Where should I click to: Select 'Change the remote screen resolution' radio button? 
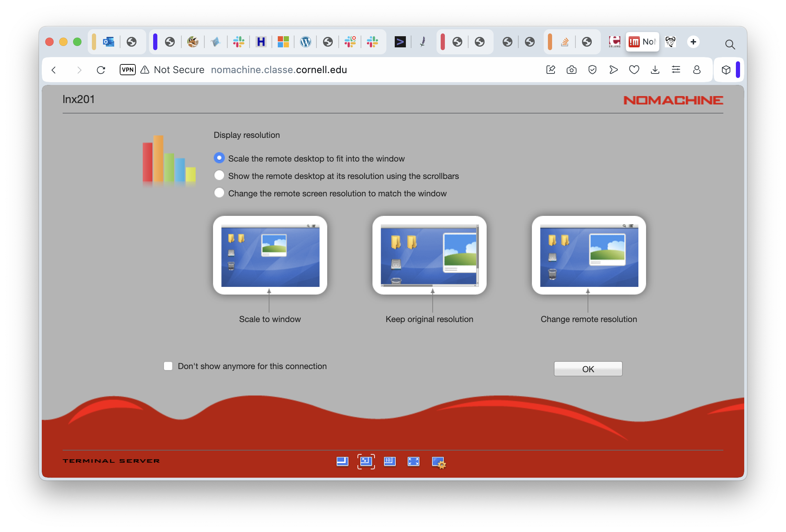click(x=219, y=193)
